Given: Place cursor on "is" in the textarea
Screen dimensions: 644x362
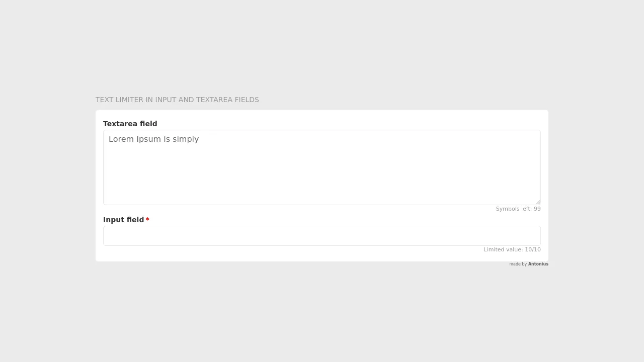Looking at the screenshot, I should point(167,139).
